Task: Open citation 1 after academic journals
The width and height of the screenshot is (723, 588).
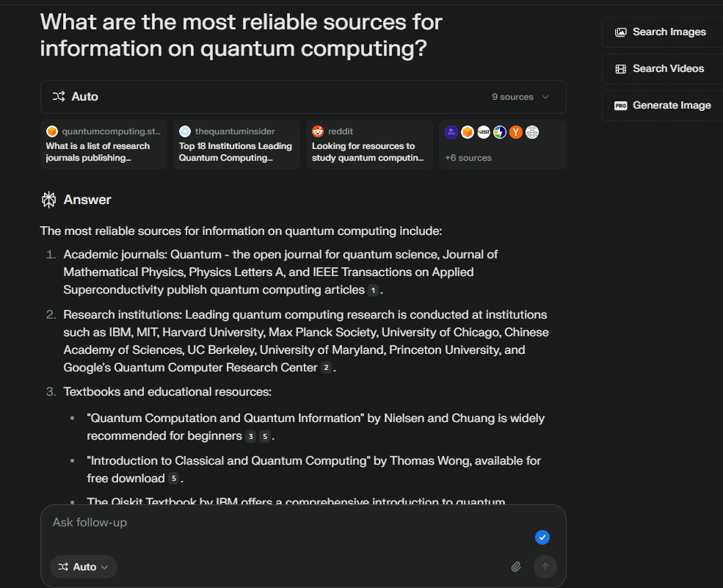Action: point(373,290)
